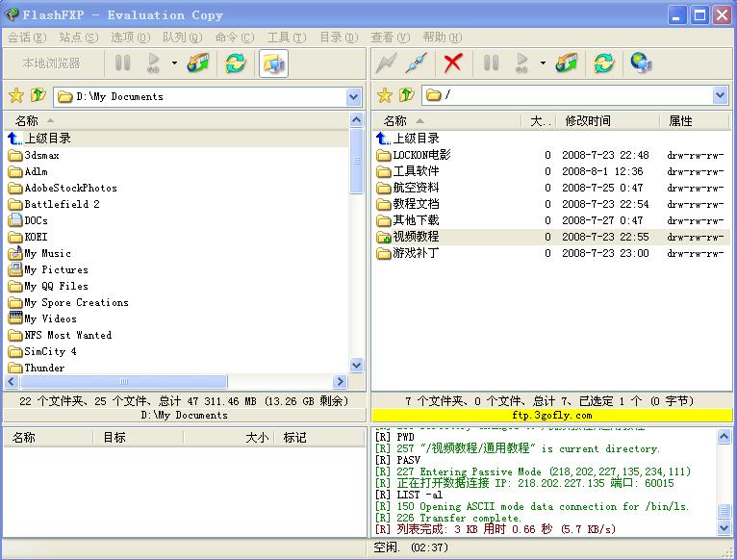
Task: Sort the local list by 名称 column
Action: (x=177, y=121)
